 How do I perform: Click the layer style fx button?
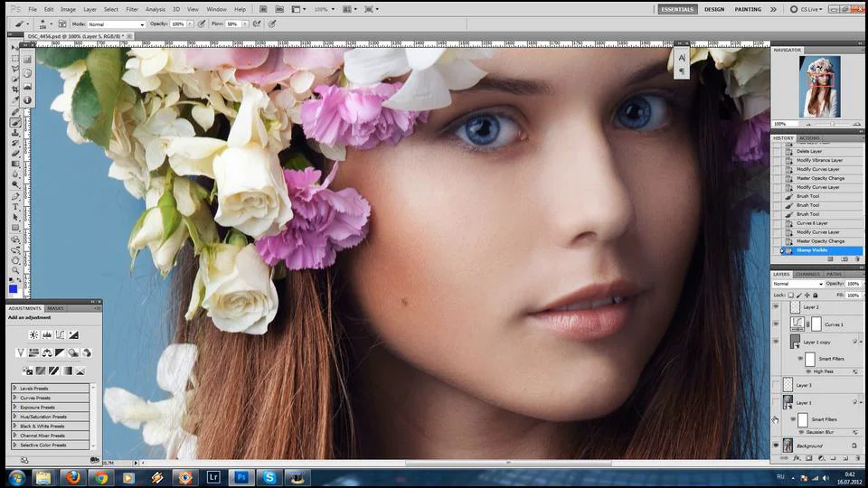coord(797,458)
